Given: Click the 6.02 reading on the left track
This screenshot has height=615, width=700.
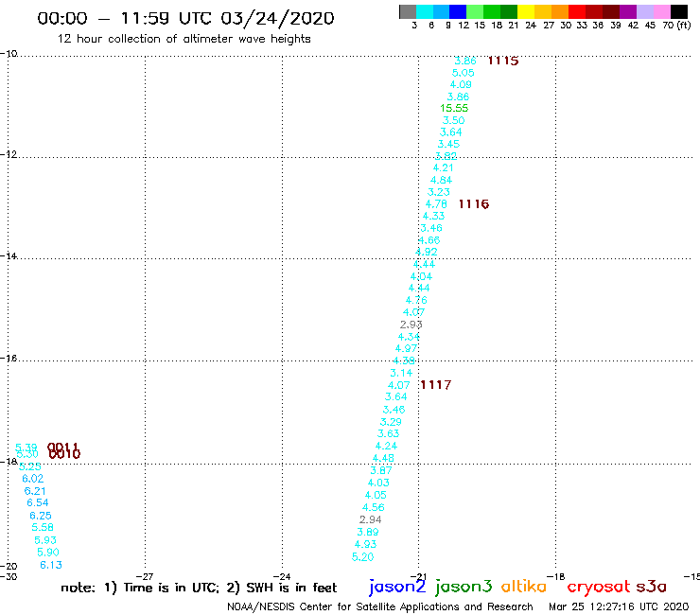Looking at the screenshot, I should pyautogui.click(x=33, y=479).
